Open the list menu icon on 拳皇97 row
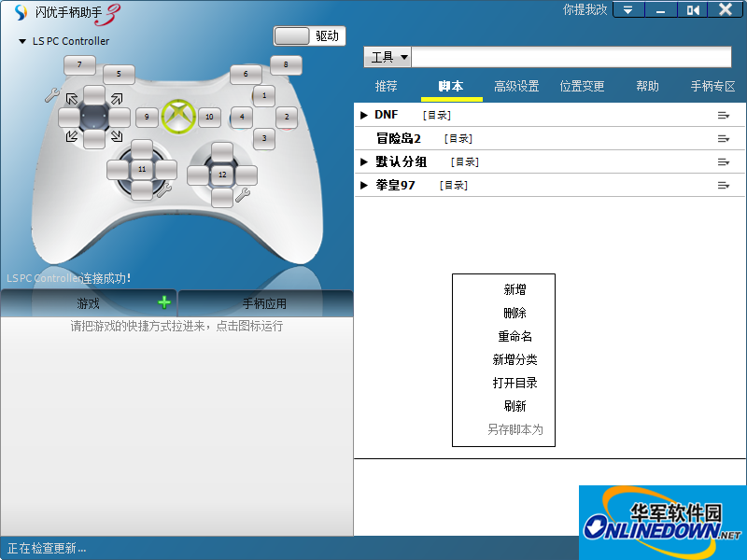This screenshot has width=747, height=560. [723, 185]
